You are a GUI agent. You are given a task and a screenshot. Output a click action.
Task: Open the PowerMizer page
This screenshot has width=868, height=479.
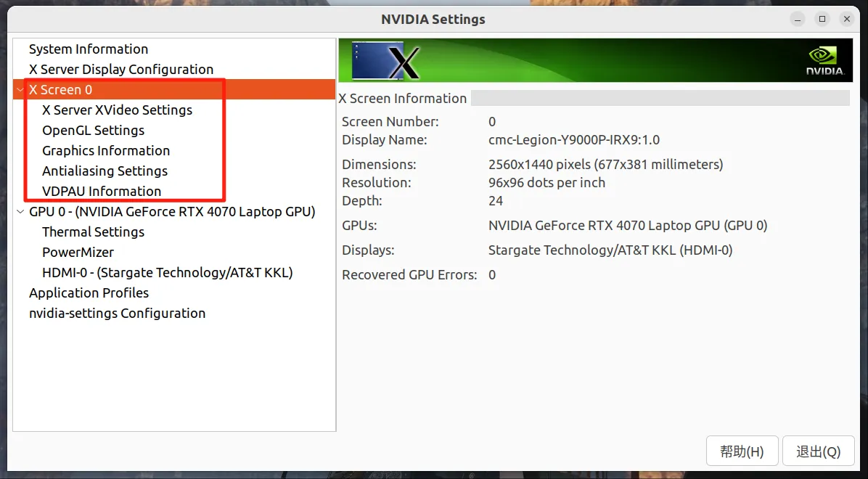[78, 253]
